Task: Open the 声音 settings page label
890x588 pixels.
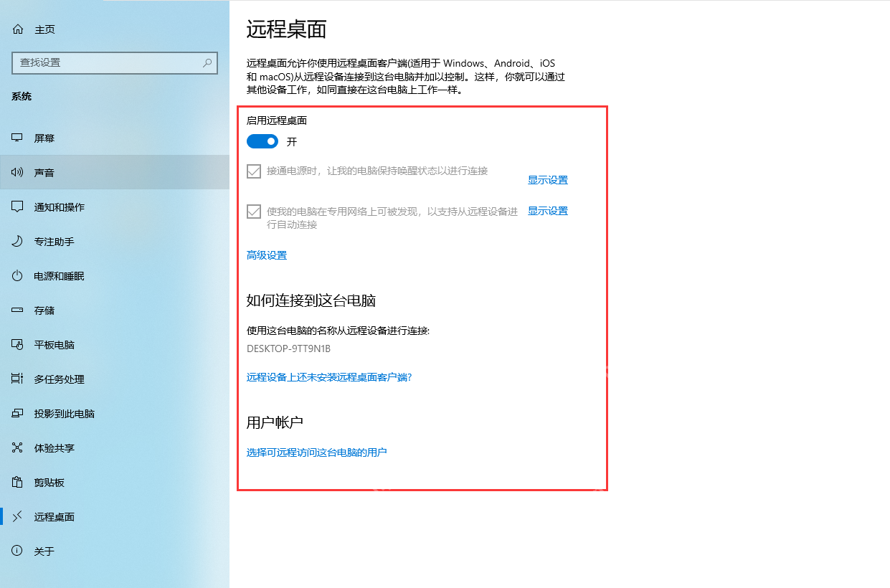Action: (44, 173)
